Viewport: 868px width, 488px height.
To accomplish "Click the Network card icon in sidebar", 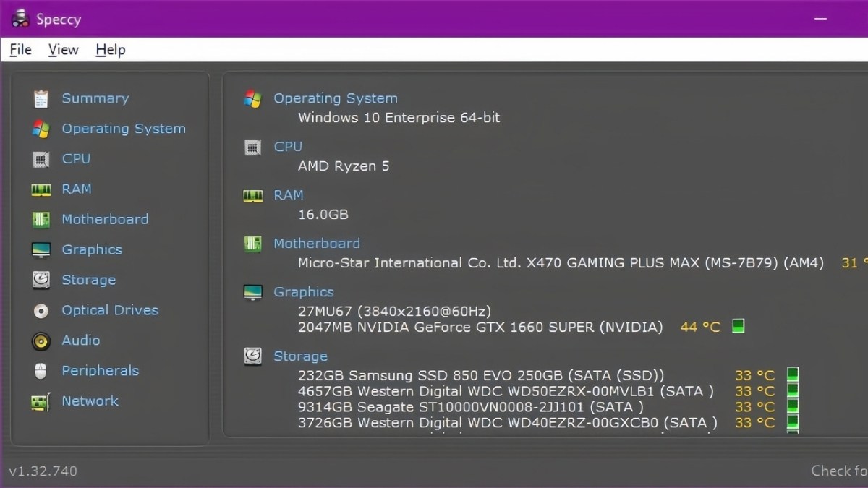I will 41,402.
